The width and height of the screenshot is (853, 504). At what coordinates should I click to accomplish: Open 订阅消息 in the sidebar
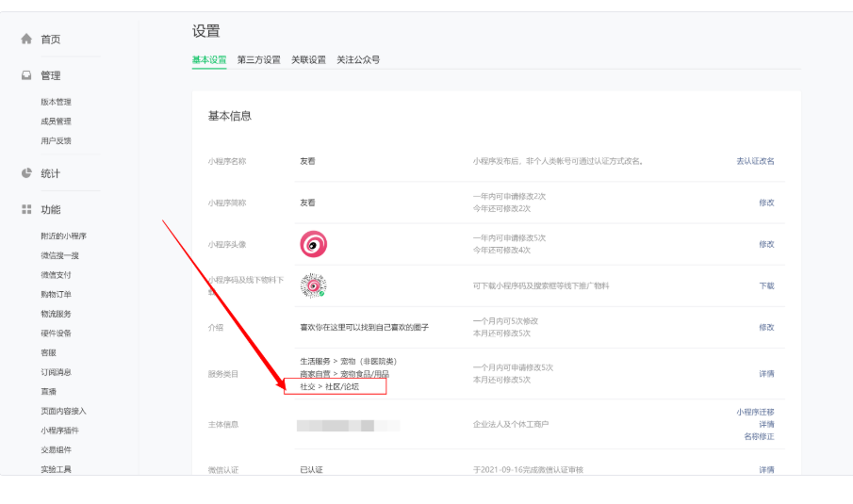pos(56,372)
